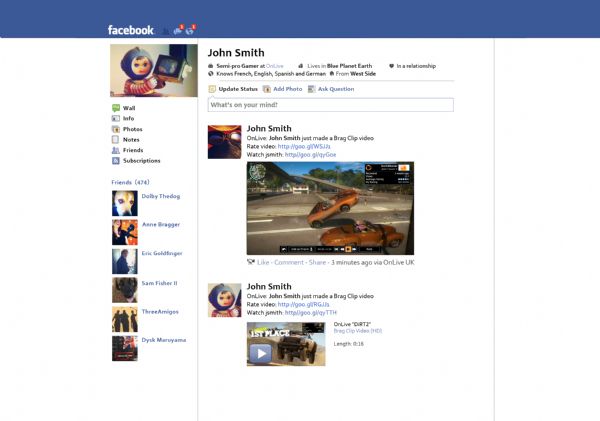The image size is (600, 421).
Task: Open friend Dolby Thedog's profile
Action: pyautogui.click(x=160, y=195)
